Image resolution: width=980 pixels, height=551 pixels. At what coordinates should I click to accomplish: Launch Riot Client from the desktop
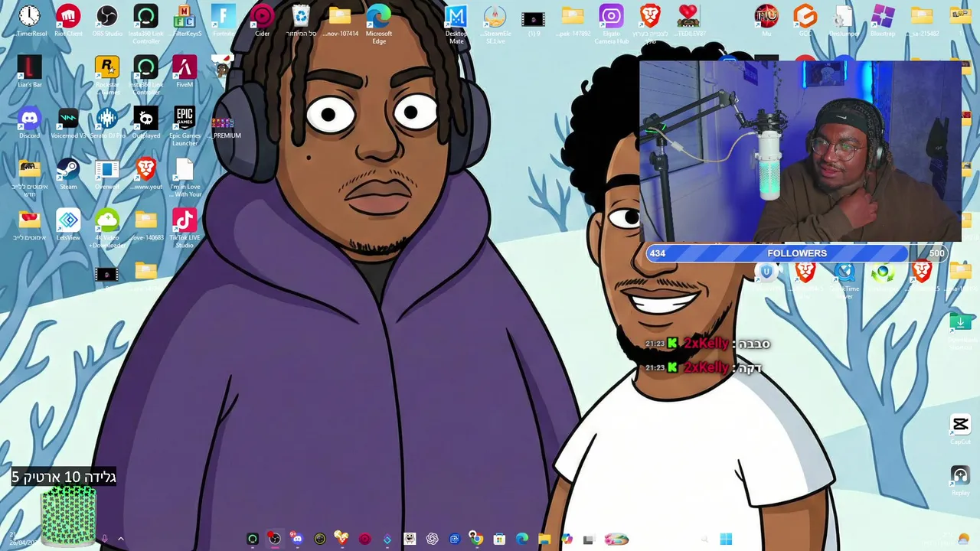pos(68,21)
